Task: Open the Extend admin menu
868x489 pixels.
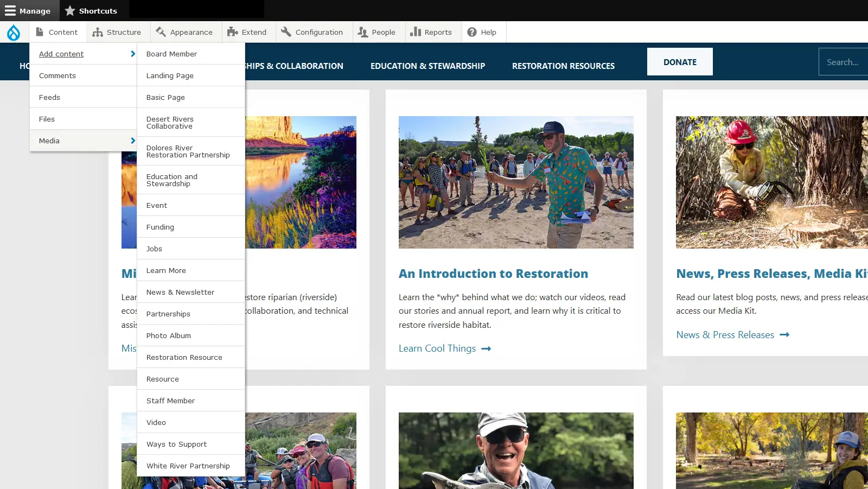Action: (x=247, y=33)
